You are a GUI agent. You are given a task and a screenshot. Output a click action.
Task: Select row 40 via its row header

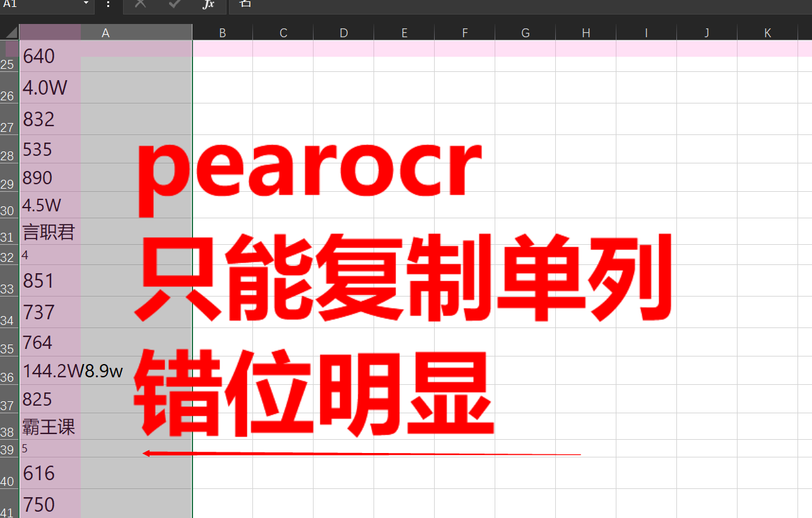pos(9,473)
